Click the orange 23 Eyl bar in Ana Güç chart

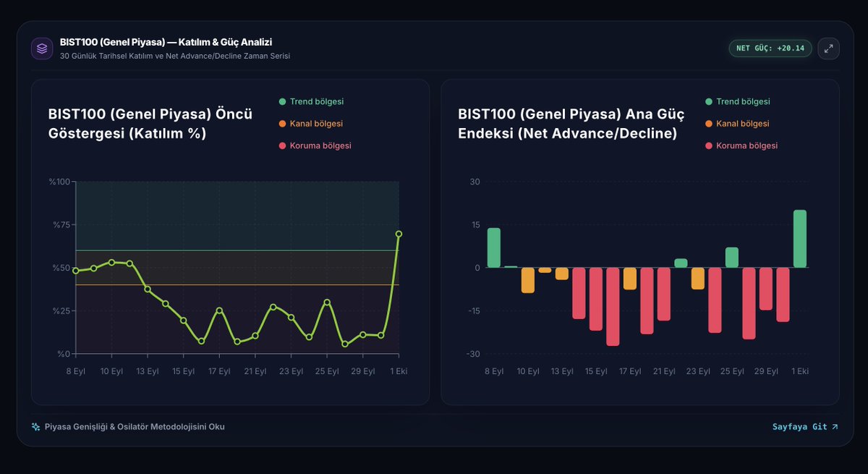coord(698,279)
